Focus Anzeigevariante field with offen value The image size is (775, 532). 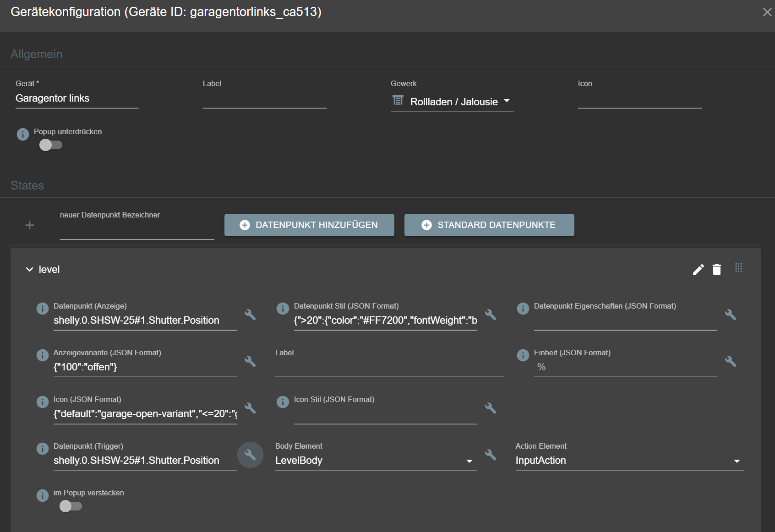point(145,367)
